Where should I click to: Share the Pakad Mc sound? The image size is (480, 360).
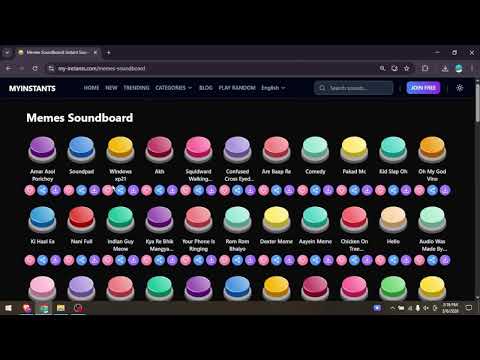coord(355,190)
